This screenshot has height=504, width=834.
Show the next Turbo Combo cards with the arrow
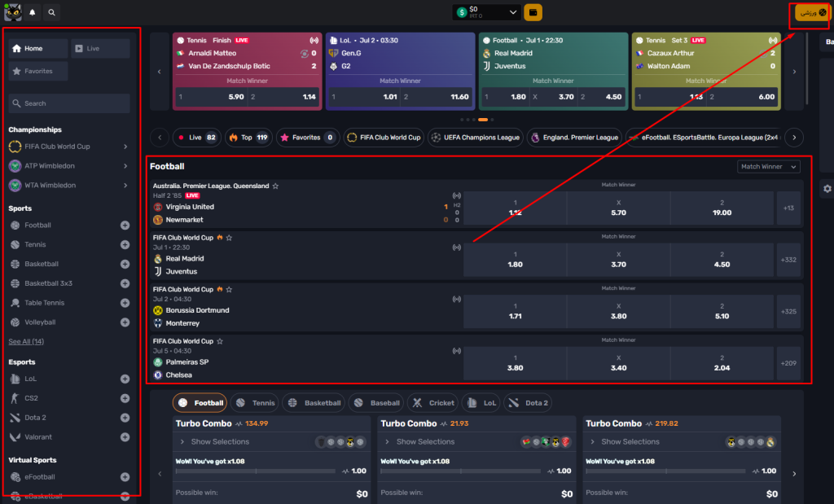pyautogui.click(x=794, y=474)
